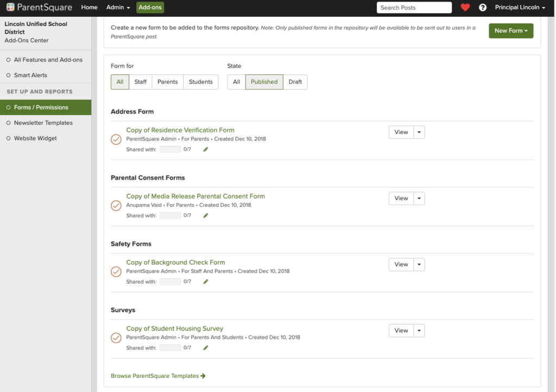The height and width of the screenshot is (392, 556).
Task: Filter forms for Staff
Action: tap(140, 82)
